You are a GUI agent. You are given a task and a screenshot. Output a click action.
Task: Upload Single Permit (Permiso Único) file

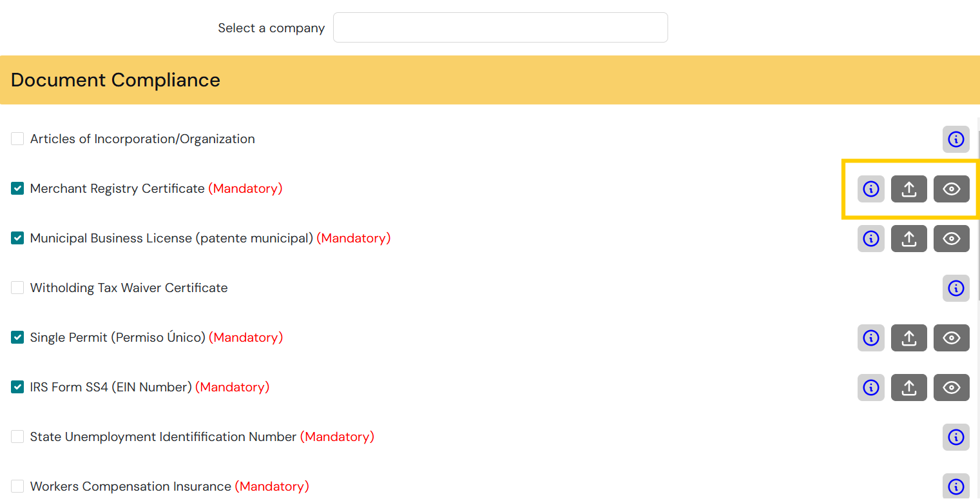tap(908, 338)
